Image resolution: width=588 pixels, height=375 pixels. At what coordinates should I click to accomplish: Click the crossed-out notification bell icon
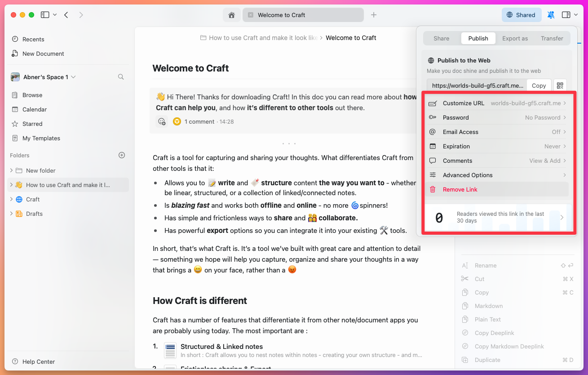[x=551, y=15]
